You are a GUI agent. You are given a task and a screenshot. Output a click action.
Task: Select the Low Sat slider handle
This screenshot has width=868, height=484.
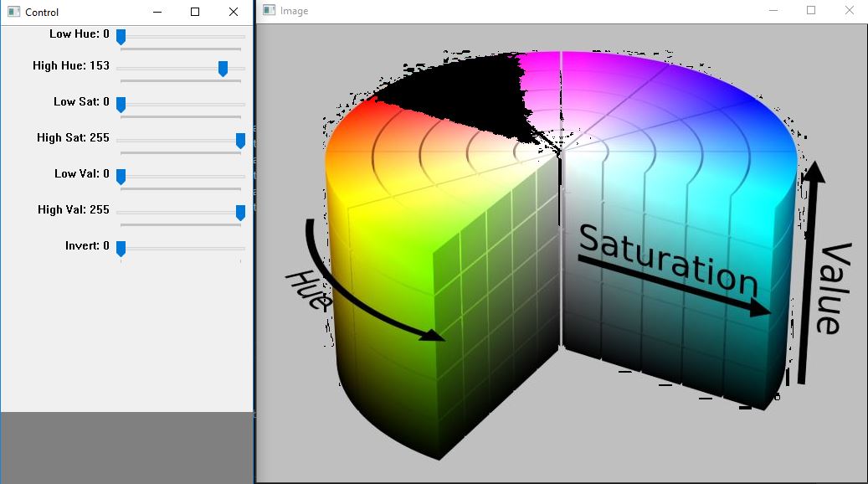click(x=121, y=105)
